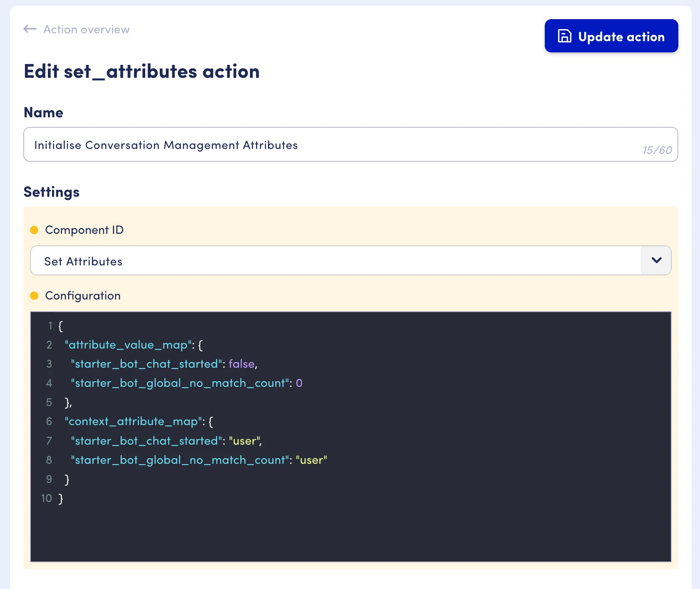Click the yellow dot beside Component ID
Screen dimensions: 700x589
pos(34,230)
